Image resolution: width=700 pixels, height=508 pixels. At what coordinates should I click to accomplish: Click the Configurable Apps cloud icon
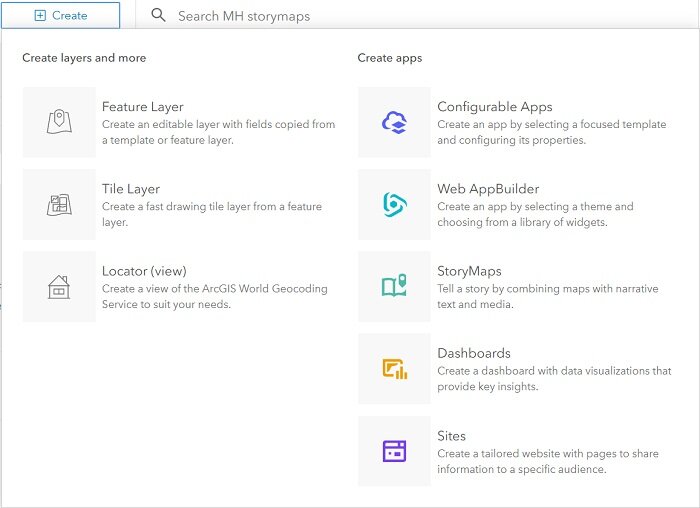394,122
